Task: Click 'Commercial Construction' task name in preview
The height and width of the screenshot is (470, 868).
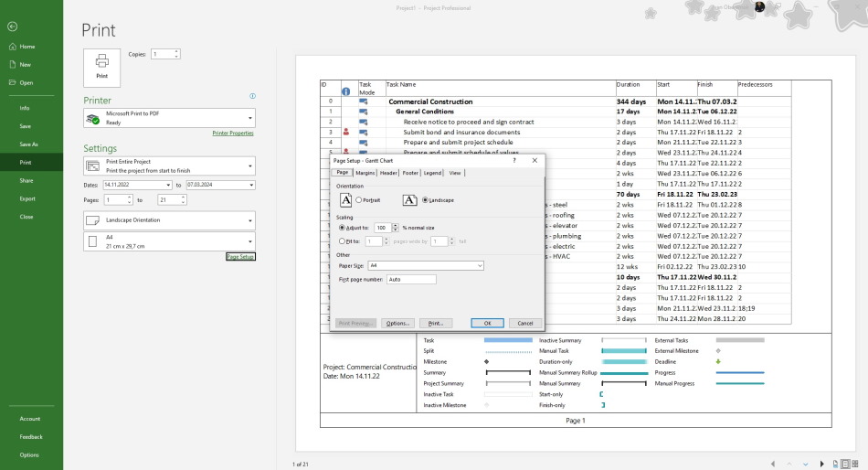Action: click(430, 101)
